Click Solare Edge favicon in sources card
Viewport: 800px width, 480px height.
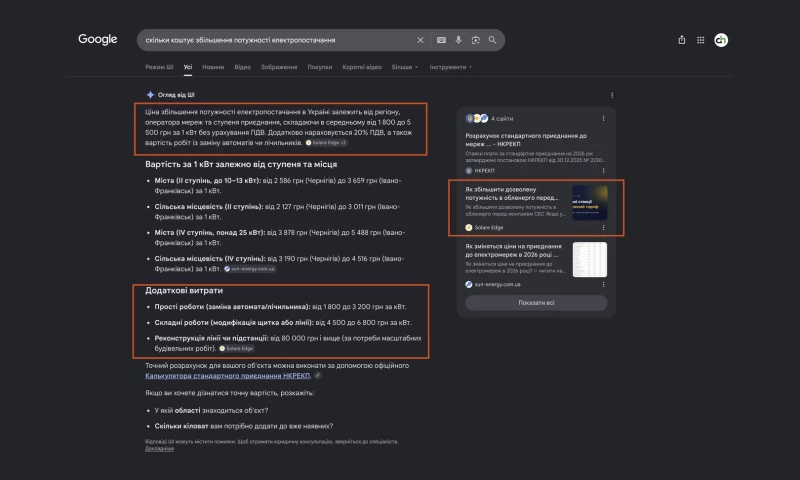(468, 228)
